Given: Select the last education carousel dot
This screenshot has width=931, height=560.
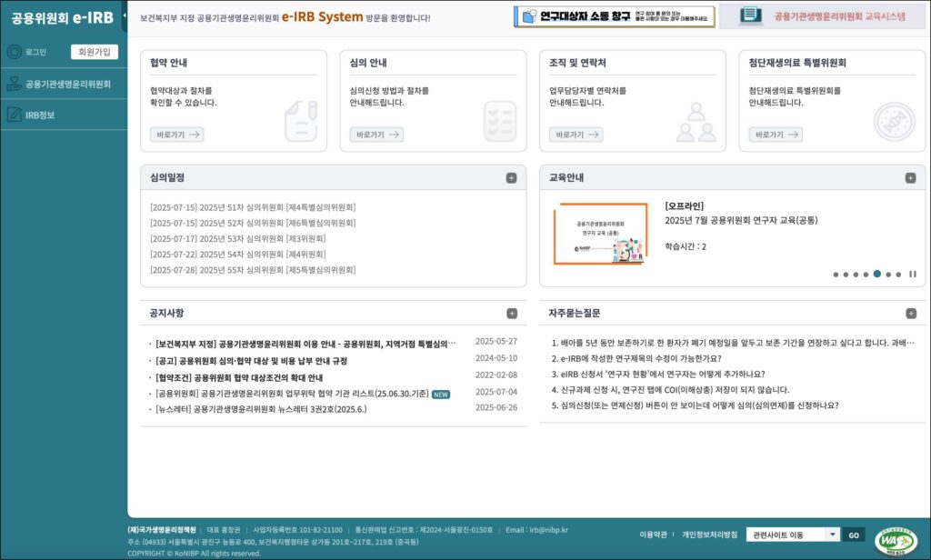Looking at the screenshot, I should click(x=898, y=275).
